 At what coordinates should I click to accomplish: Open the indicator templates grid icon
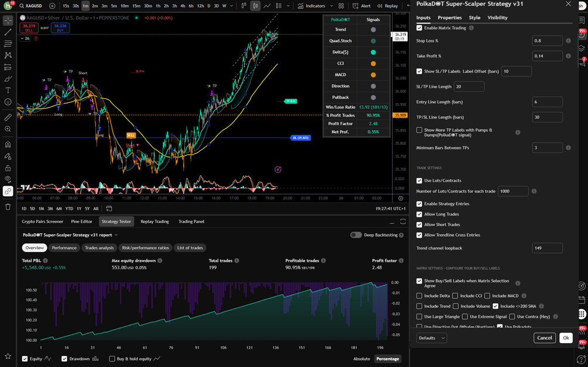[341, 6]
